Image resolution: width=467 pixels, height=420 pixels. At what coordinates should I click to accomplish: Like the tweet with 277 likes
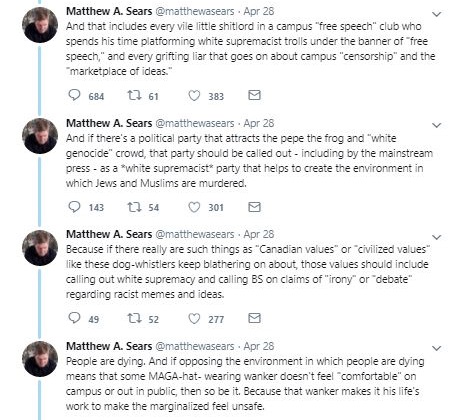pos(194,319)
